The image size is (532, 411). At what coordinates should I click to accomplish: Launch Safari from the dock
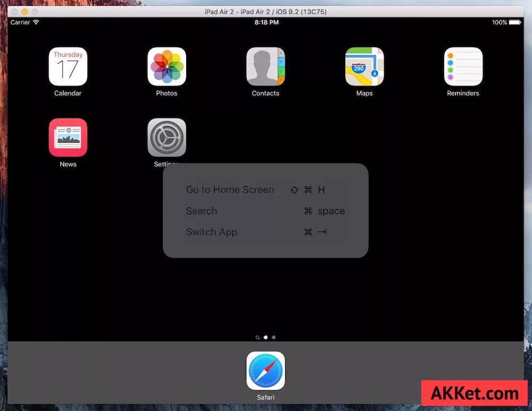tap(265, 371)
